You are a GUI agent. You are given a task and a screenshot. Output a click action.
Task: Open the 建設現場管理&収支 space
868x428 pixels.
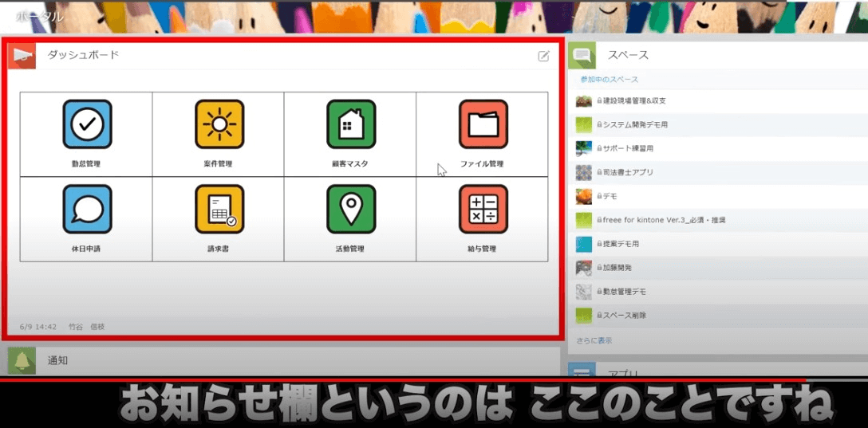634,101
